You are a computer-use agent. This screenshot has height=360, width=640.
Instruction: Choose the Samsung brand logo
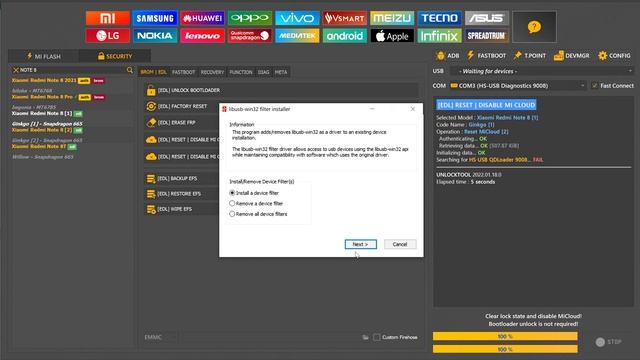(x=155, y=18)
